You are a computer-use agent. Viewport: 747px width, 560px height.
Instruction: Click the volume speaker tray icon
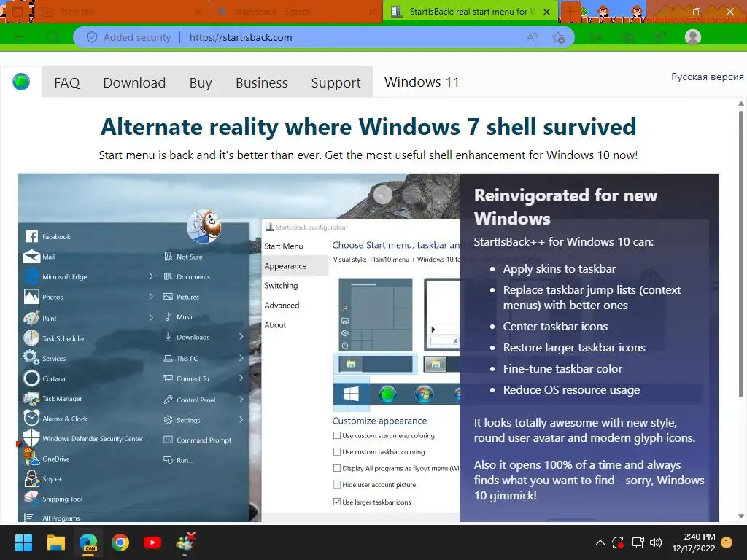tap(656, 542)
